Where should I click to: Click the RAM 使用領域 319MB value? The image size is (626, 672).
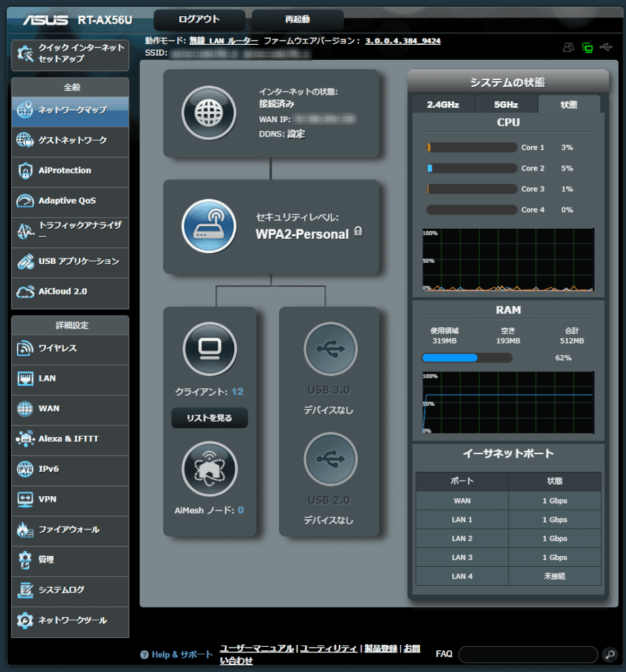[445, 341]
